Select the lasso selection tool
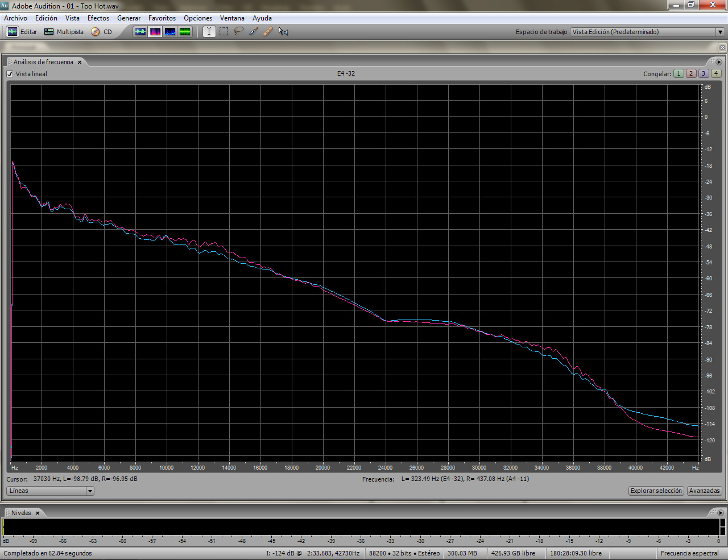728x560 pixels. 239,32
